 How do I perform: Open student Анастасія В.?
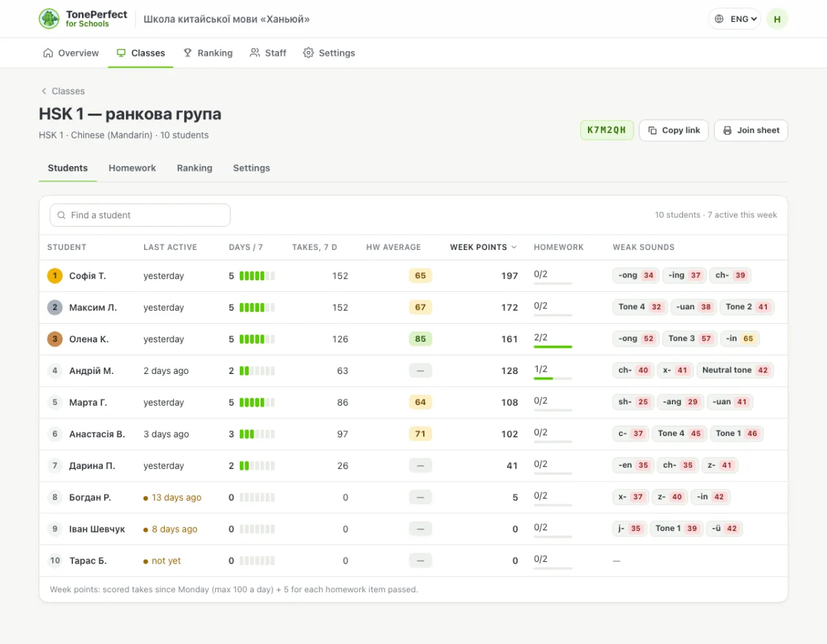[x=97, y=434]
